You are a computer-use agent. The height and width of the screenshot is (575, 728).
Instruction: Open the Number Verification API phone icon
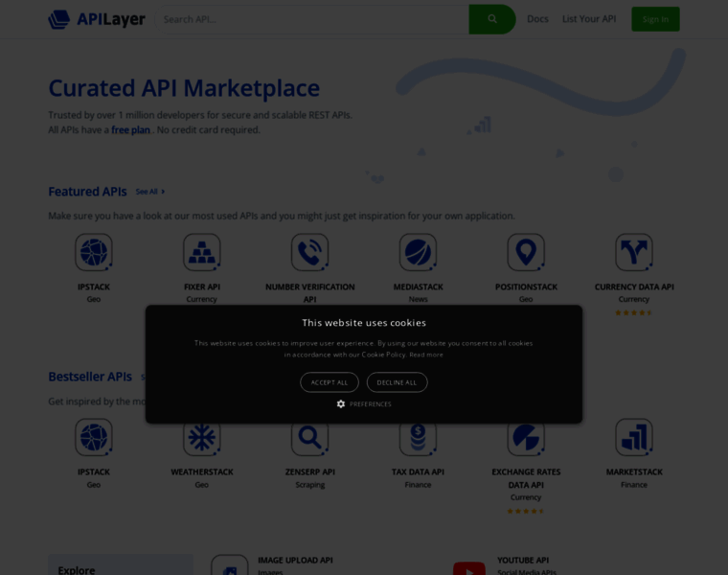click(310, 252)
